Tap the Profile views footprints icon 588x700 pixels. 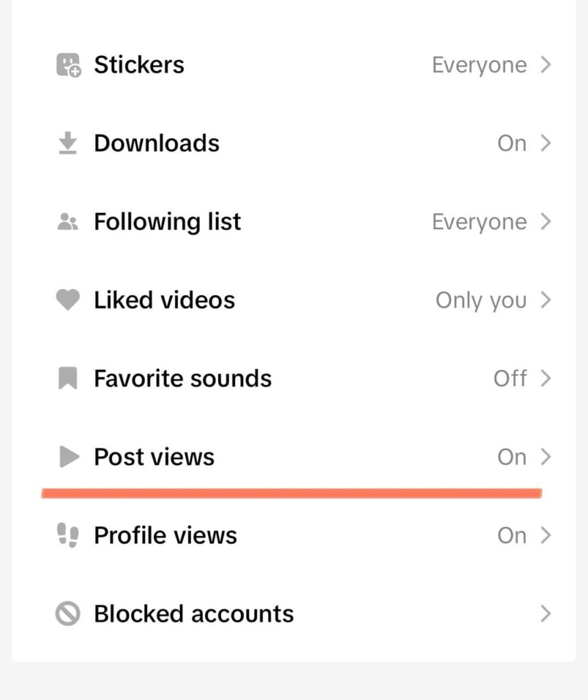point(68,535)
